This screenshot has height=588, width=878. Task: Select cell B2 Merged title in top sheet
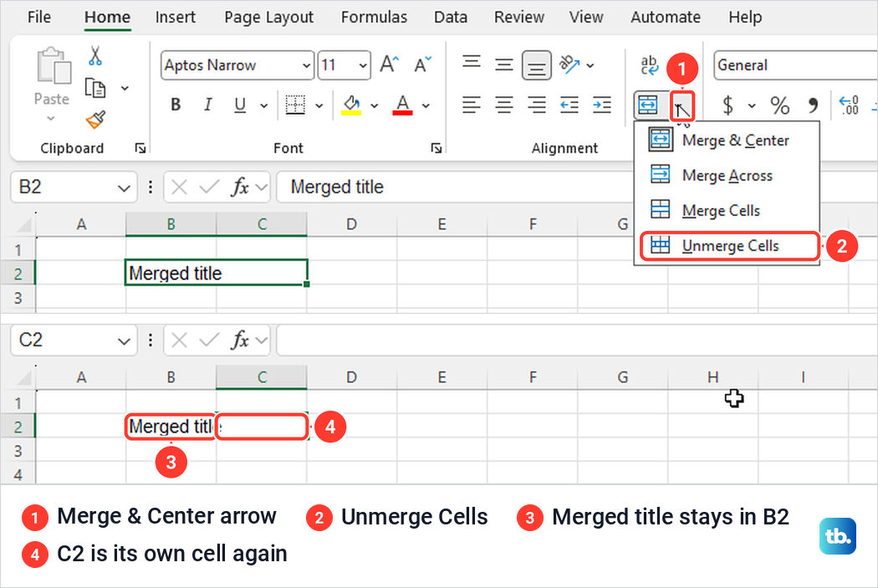216,273
